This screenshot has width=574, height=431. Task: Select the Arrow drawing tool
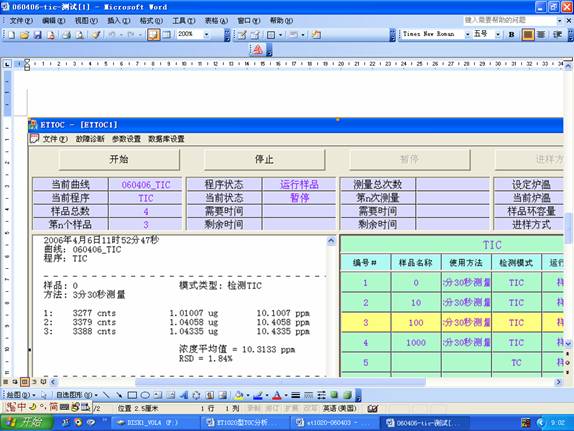pos(119,395)
